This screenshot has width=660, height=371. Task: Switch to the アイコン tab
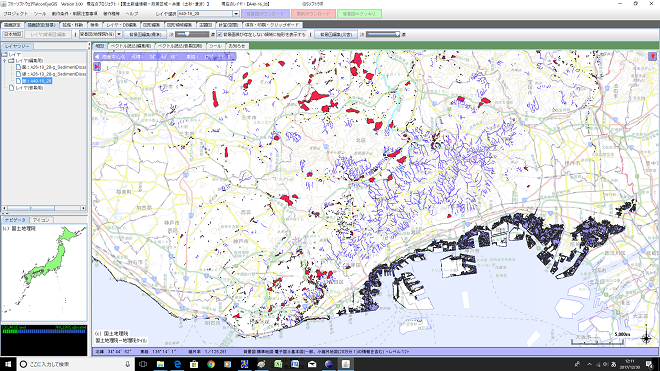[x=41, y=220]
